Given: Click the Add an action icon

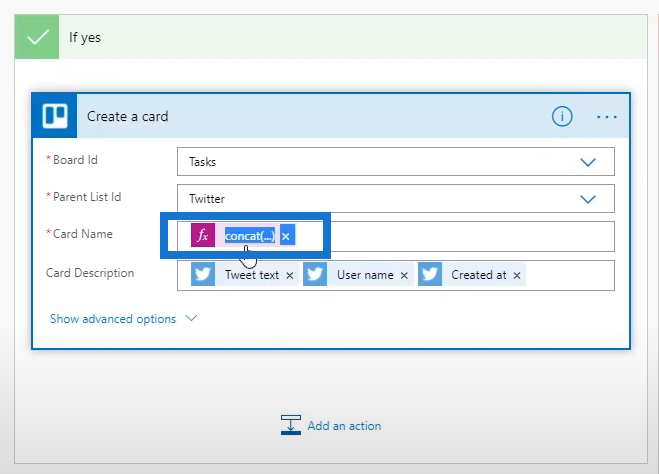Looking at the screenshot, I should (x=291, y=425).
